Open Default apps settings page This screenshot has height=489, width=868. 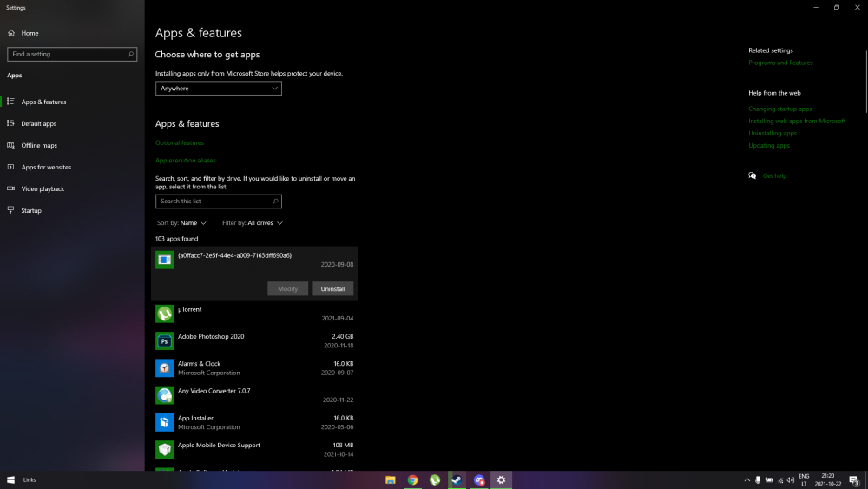(x=39, y=123)
